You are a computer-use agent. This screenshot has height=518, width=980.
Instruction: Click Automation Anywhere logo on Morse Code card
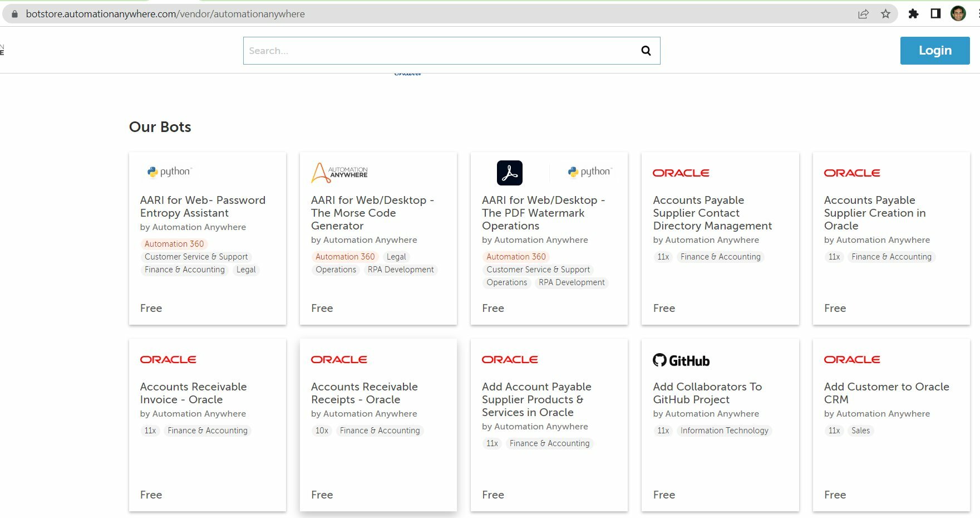tap(339, 173)
